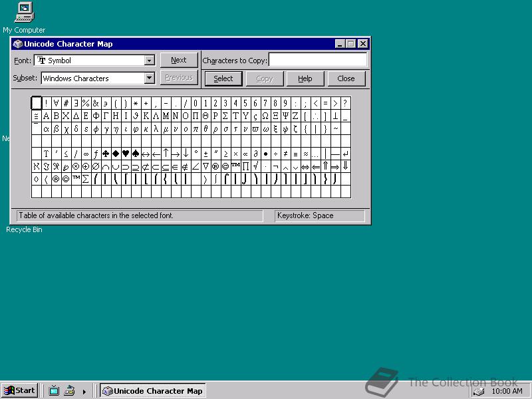The image size is (532, 399).
Task: Click the square root symbol cell
Action: [256, 166]
